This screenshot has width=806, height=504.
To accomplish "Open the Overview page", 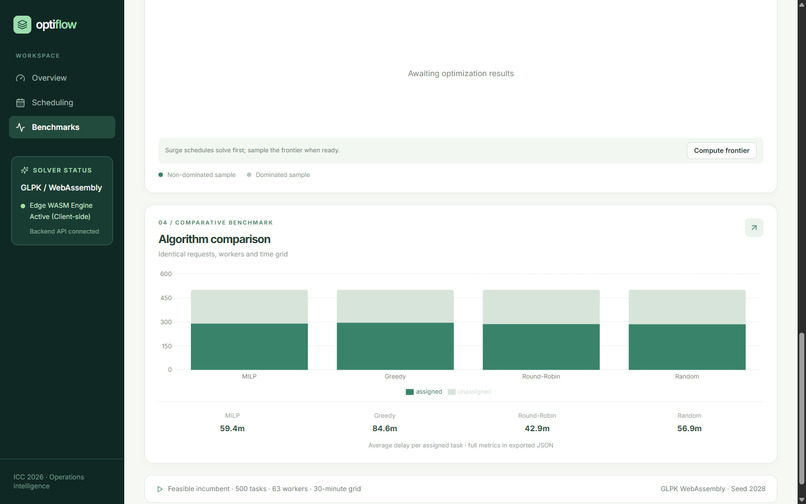I will click(62, 78).
